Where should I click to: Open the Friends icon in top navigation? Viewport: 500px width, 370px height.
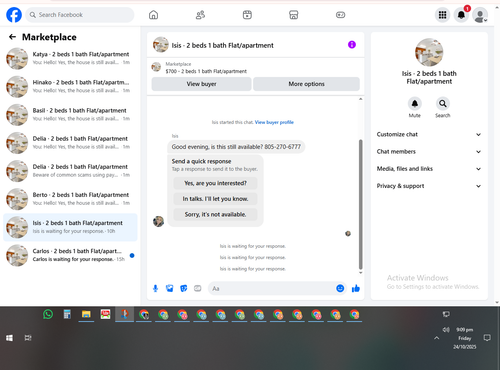point(200,15)
